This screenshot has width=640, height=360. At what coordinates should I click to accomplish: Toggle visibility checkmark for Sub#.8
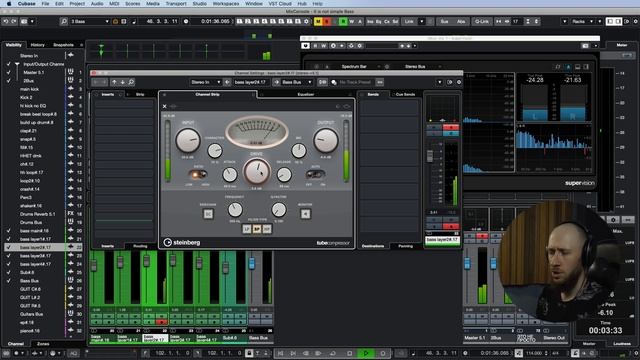pos(9,272)
